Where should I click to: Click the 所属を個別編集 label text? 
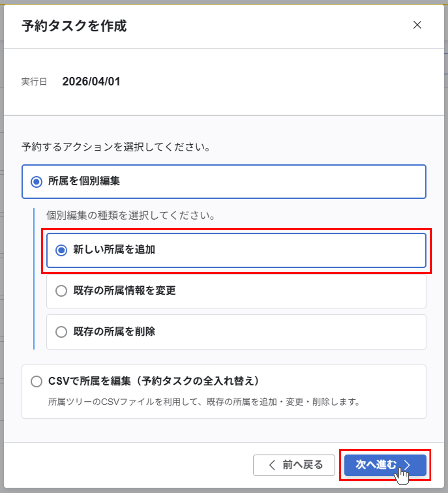(84, 181)
